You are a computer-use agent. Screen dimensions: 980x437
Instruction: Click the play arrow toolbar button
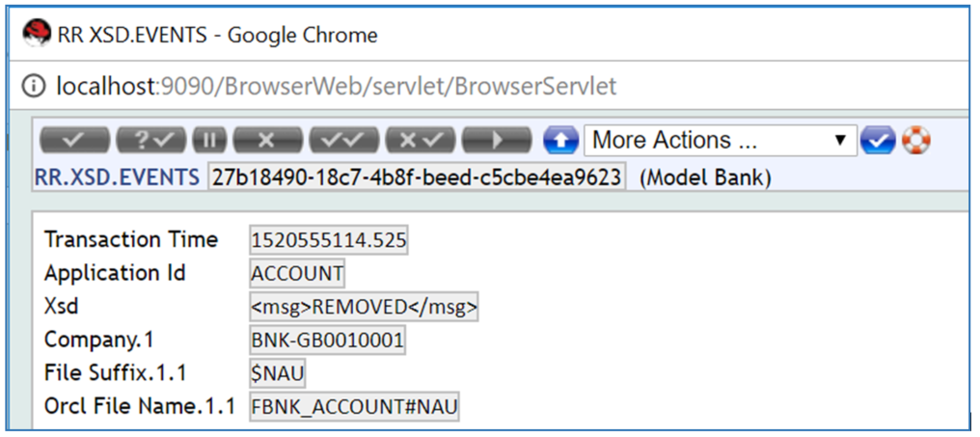(x=497, y=140)
